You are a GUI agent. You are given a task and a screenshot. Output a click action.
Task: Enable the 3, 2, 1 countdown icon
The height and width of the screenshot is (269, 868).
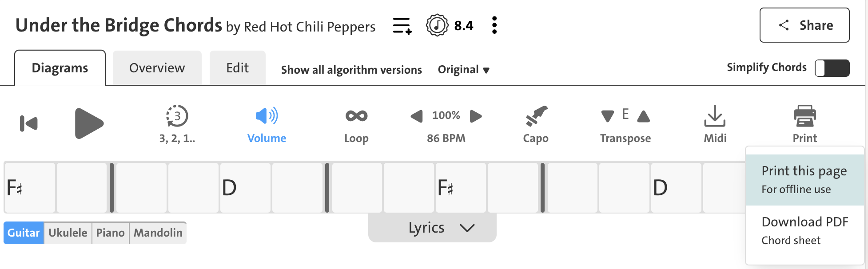click(x=176, y=116)
